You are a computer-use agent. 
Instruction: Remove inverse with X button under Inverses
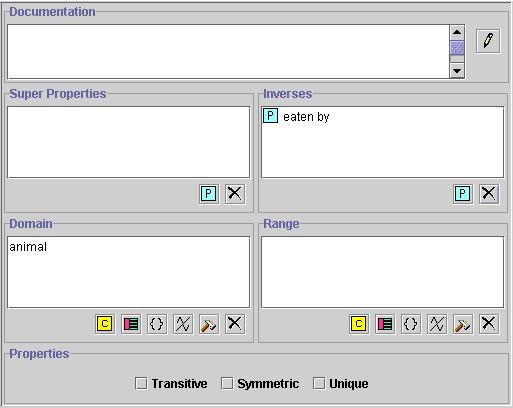(x=489, y=194)
